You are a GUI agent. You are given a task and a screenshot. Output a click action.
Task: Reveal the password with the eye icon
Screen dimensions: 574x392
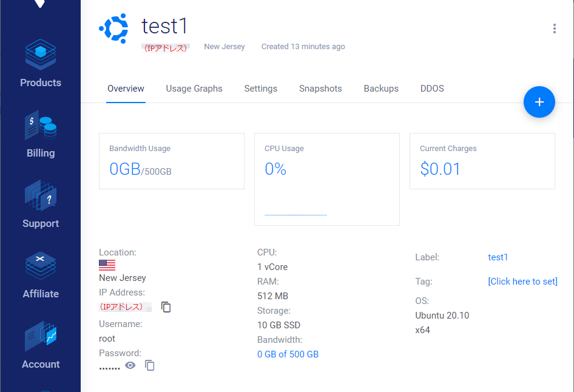pyautogui.click(x=130, y=365)
